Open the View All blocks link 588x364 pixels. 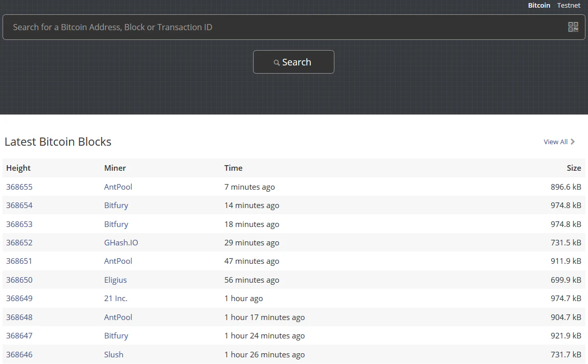point(559,142)
